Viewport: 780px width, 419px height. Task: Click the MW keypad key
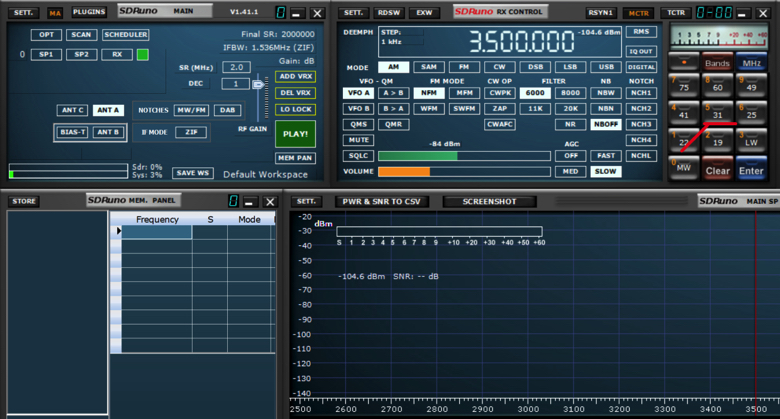click(684, 168)
